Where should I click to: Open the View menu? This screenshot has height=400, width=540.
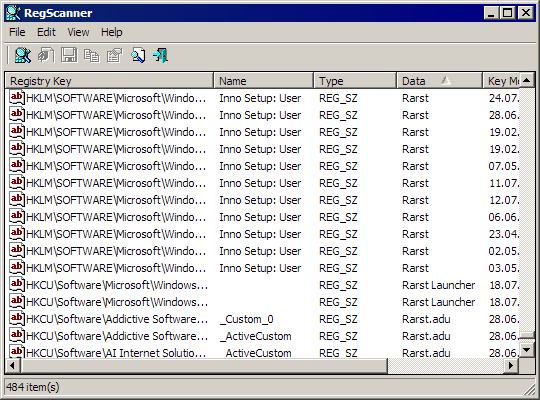[78, 32]
